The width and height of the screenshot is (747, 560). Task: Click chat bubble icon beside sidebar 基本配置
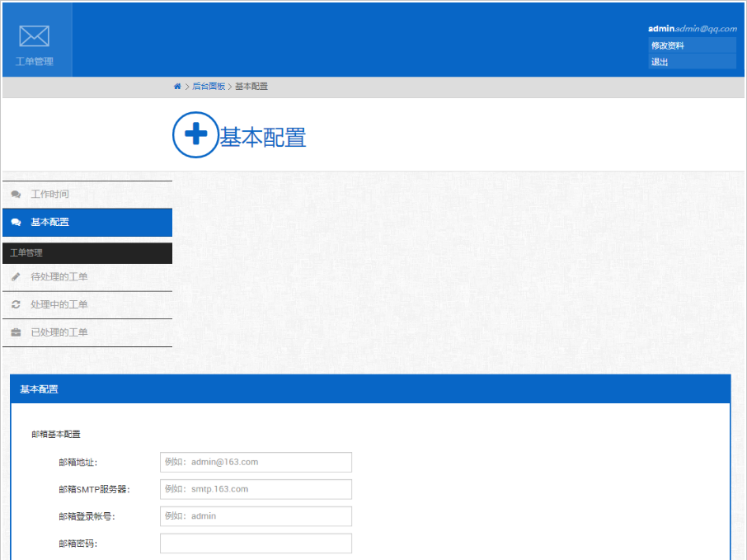tap(16, 222)
